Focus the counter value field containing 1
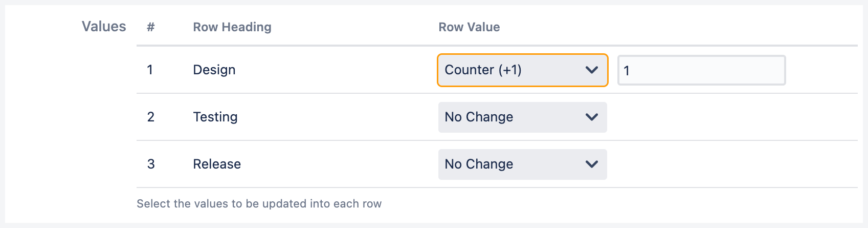868x228 pixels. (x=701, y=70)
